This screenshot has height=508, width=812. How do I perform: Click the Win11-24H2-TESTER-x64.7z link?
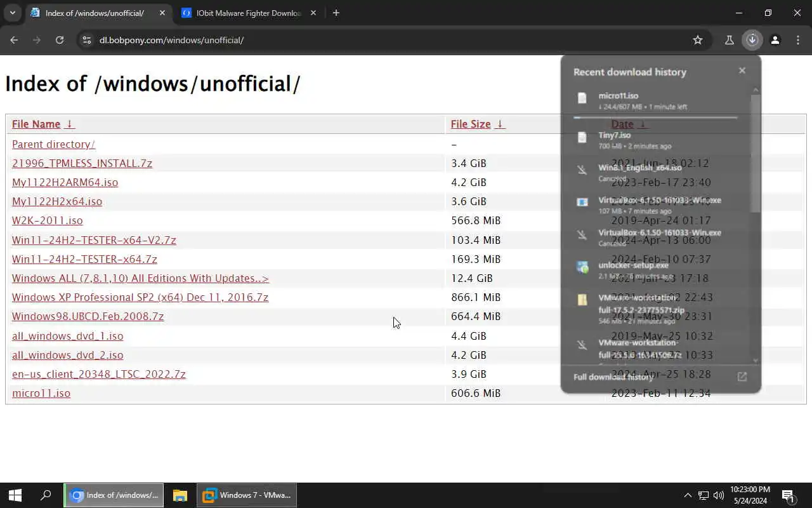(x=84, y=259)
